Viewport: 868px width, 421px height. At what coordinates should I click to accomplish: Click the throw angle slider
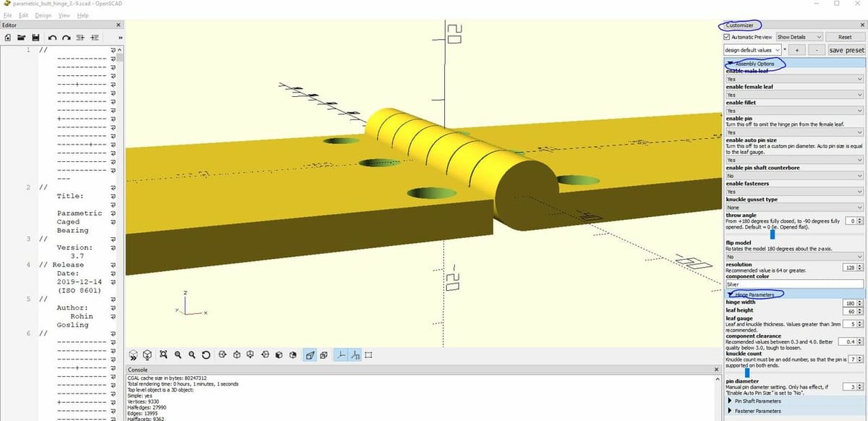coord(771,234)
